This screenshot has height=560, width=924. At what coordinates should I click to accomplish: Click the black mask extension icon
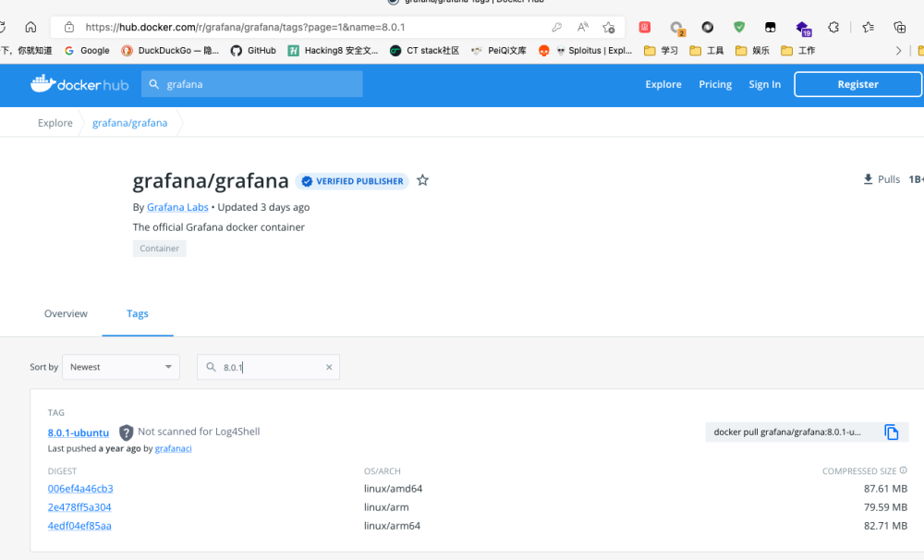(x=771, y=27)
